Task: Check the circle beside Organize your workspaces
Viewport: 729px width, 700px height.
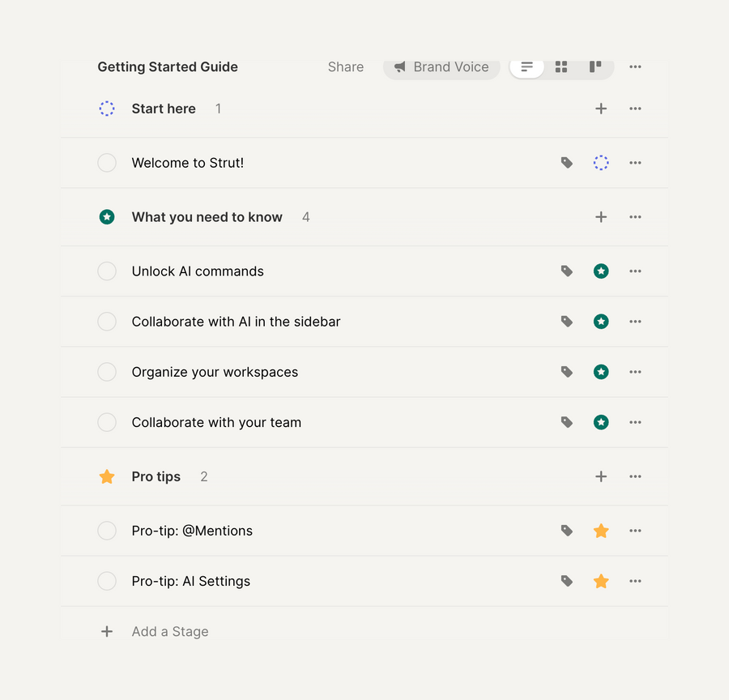Action: click(107, 372)
